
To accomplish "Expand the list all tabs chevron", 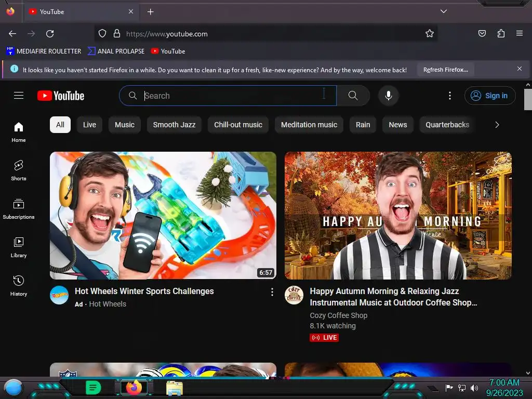I will tap(444, 11).
